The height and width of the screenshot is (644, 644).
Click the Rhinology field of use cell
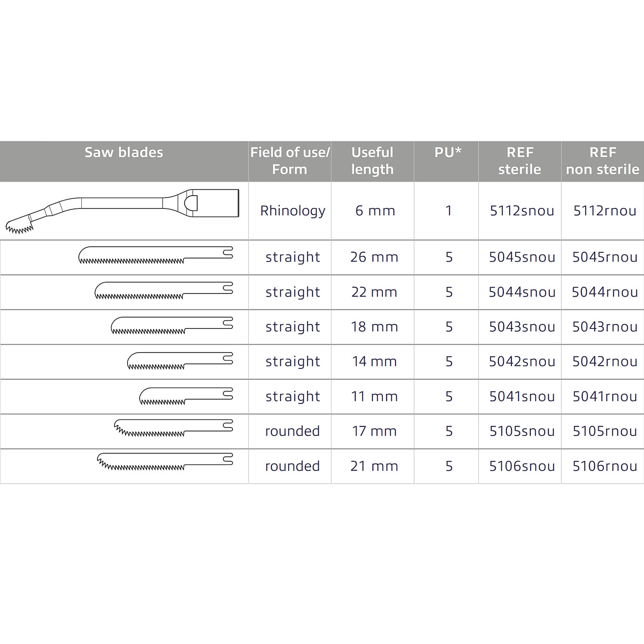293,211
